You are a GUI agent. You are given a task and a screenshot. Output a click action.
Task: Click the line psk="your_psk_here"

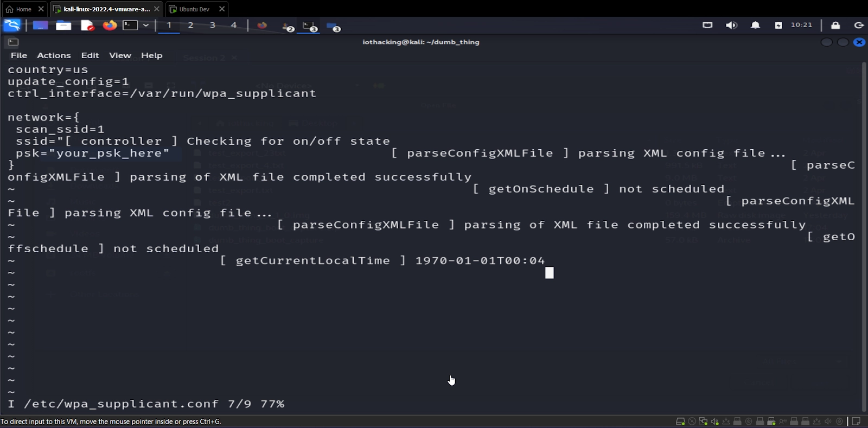(92, 153)
